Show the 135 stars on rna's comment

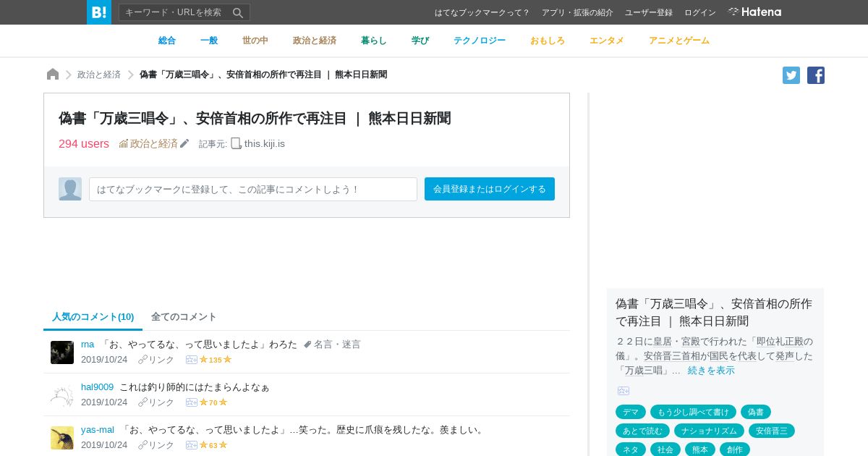[216, 360]
